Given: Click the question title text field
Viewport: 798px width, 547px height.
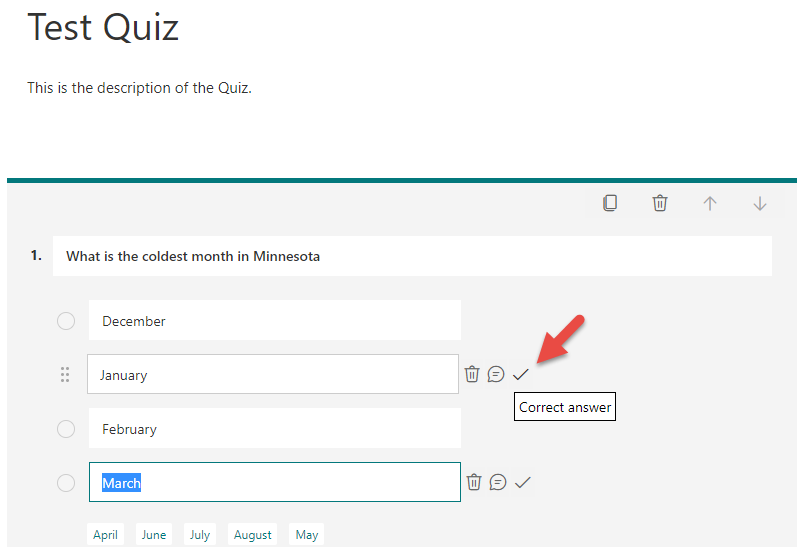Looking at the screenshot, I should click(411, 256).
